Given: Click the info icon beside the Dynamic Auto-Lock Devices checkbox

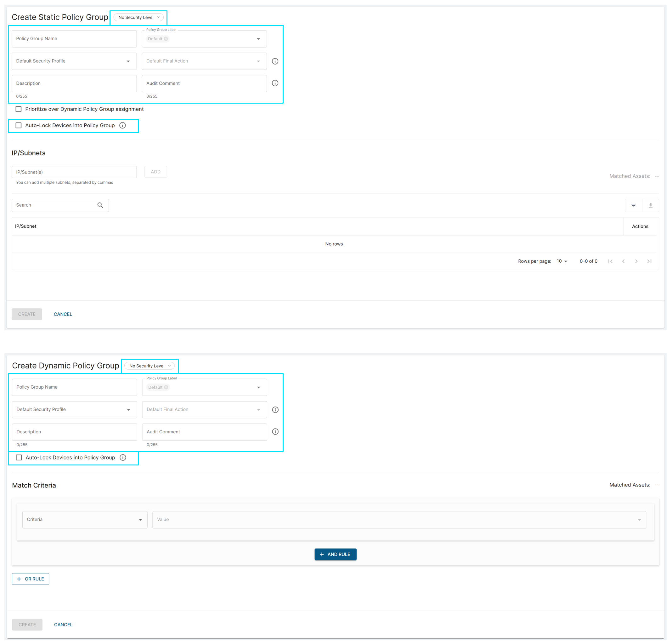Looking at the screenshot, I should 123,457.
